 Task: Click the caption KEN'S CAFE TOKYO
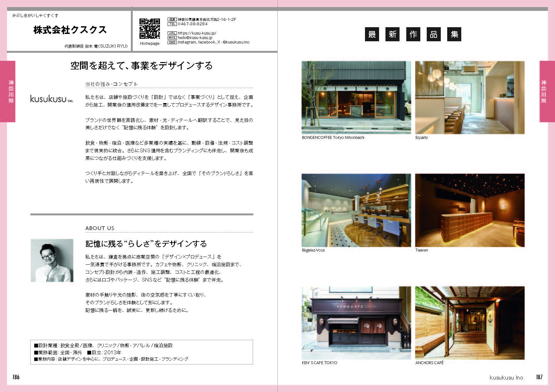pos(320,363)
